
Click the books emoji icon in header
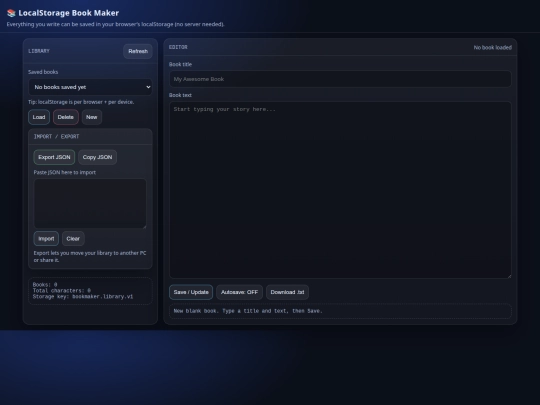(11, 13)
